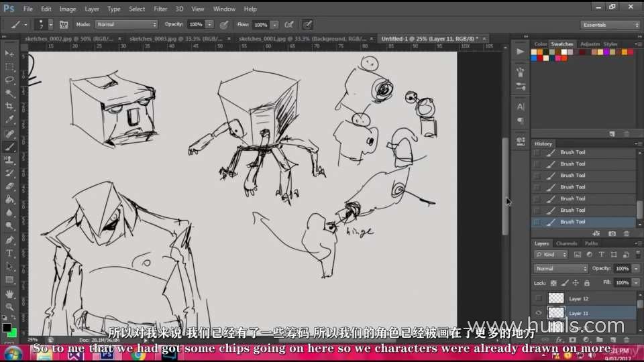Expand the Essentials workspace dropdown

coord(610,25)
